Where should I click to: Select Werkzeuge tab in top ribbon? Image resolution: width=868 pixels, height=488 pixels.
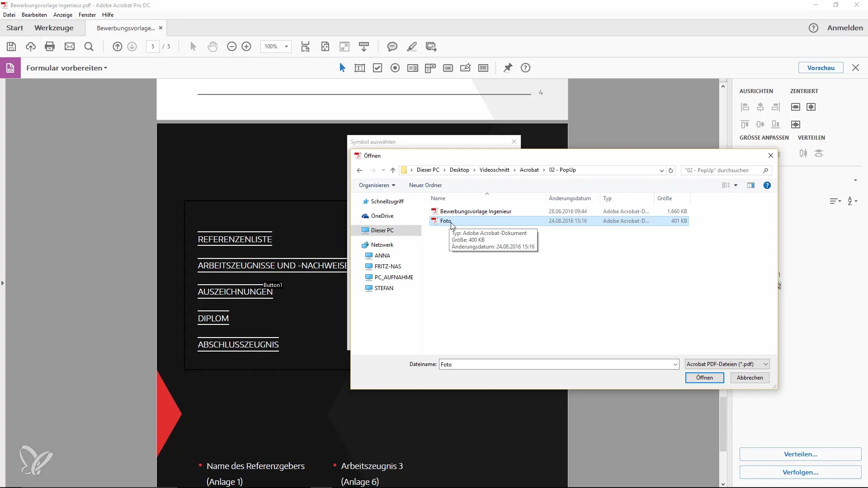pyautogui.click(x=54, y=28)
